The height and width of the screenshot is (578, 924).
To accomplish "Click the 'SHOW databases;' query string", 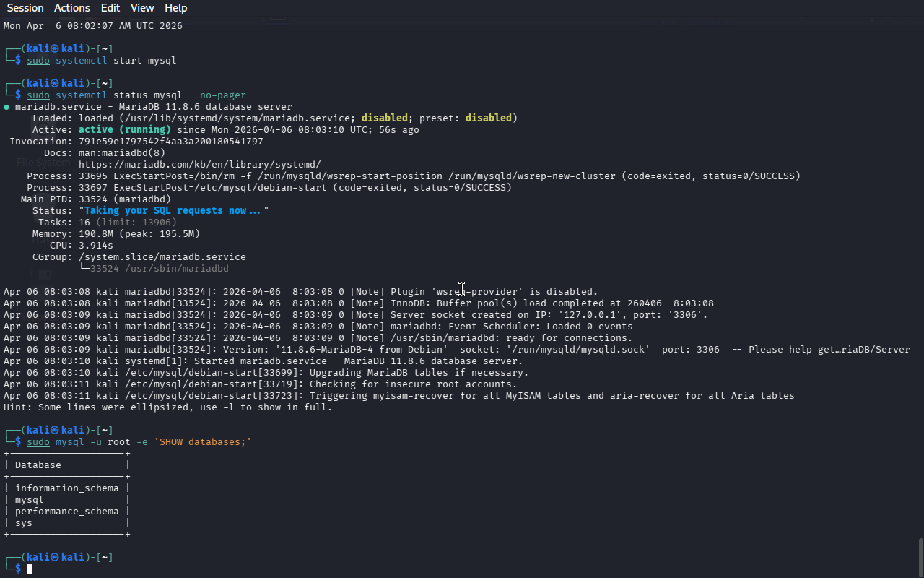I will (202, 442).
